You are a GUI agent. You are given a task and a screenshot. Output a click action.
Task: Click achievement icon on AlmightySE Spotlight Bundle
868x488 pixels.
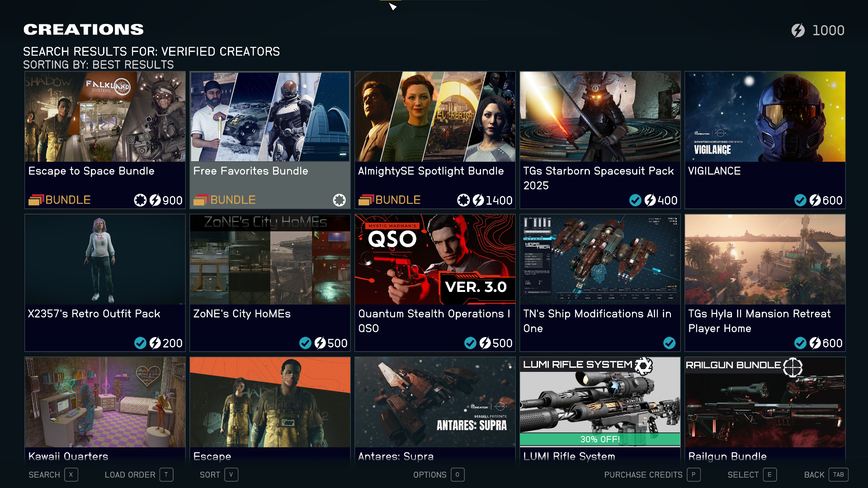click(463, 200)
